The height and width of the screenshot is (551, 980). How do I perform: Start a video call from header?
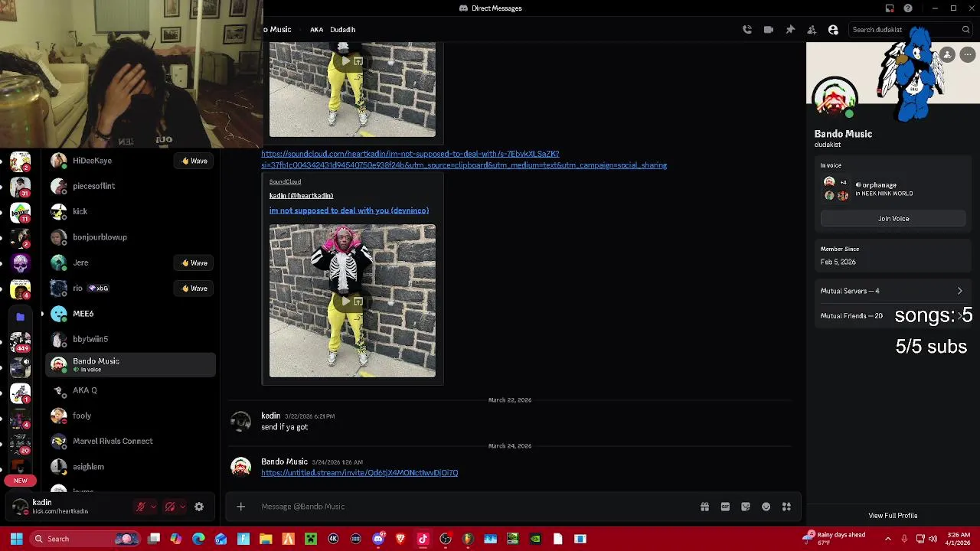[x=769, y=30]
